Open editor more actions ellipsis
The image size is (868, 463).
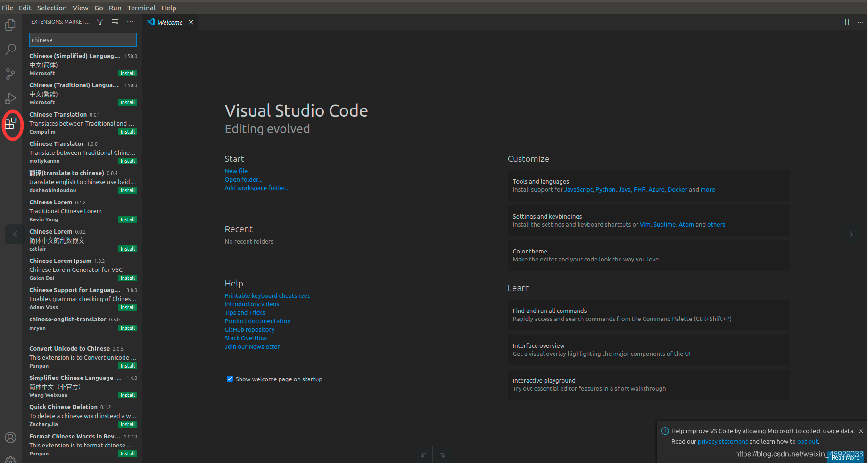click(860, 22)
